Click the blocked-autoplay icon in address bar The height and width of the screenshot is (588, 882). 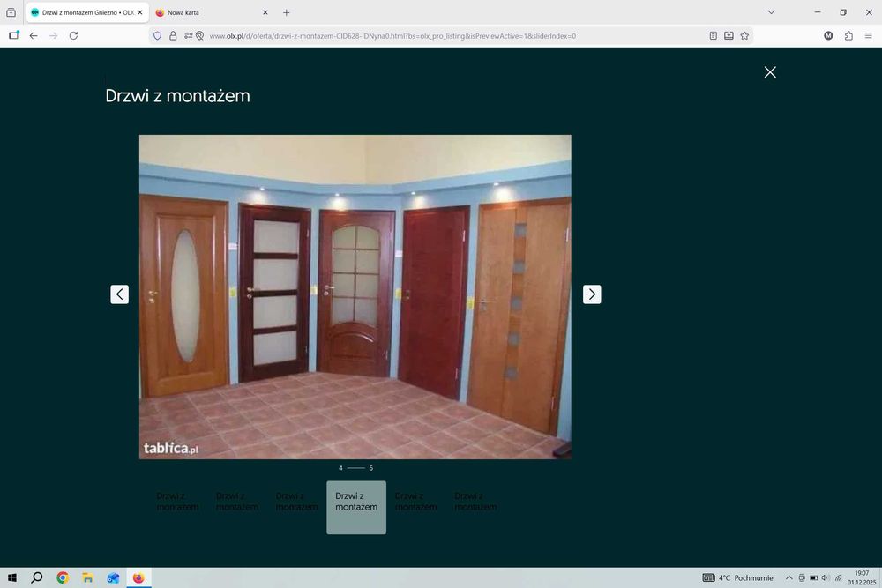[199, 36]
